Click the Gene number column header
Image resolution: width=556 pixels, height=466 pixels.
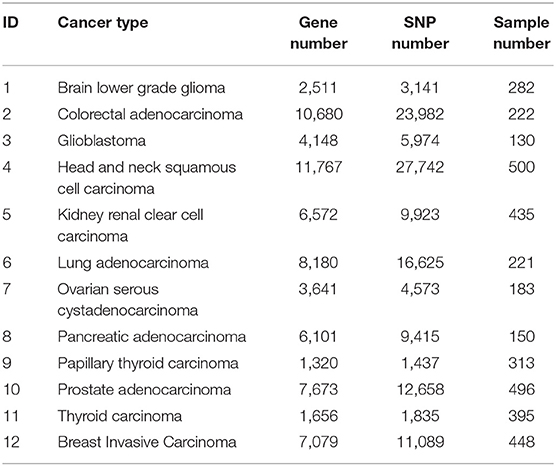[318, 33]
